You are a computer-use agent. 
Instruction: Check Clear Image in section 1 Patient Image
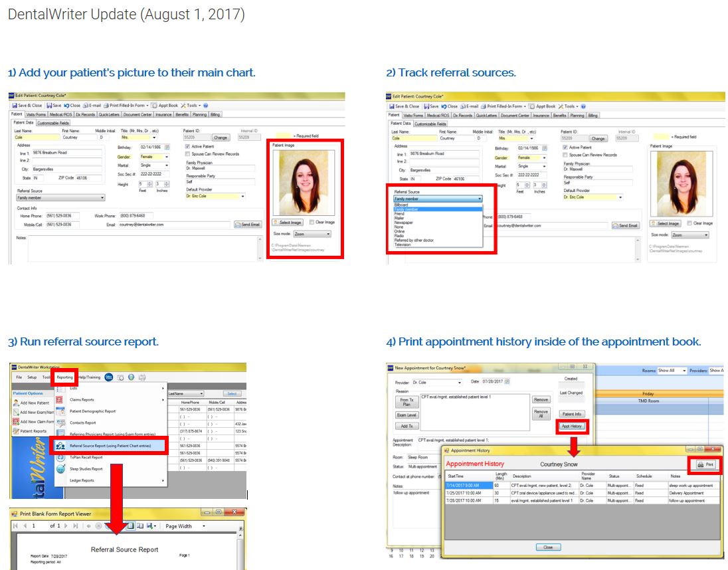312,223
